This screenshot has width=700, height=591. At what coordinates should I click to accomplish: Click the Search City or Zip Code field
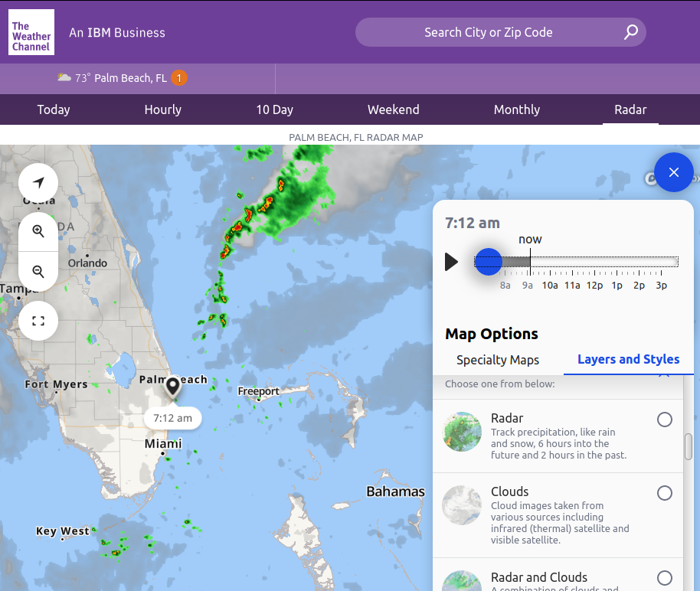[500, 32]
